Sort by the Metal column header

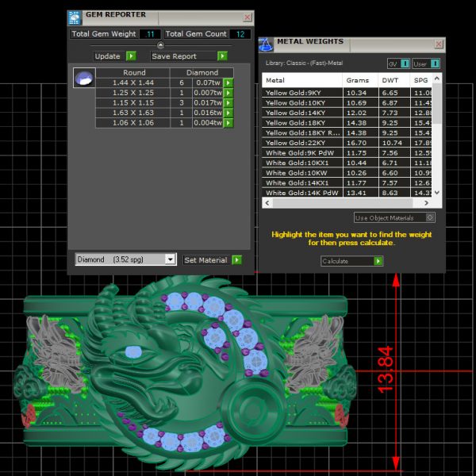coord(301,80)
